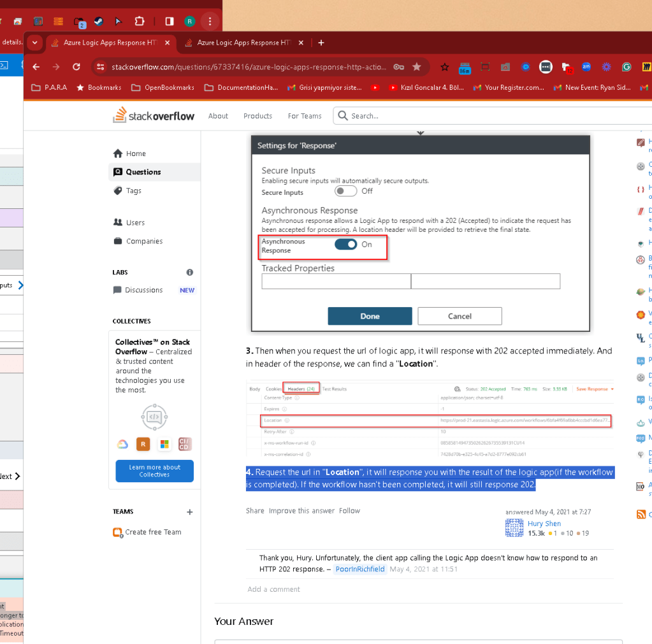Open the Zoom extension icon
652x644 pixels.
click(x=586, y=66)
